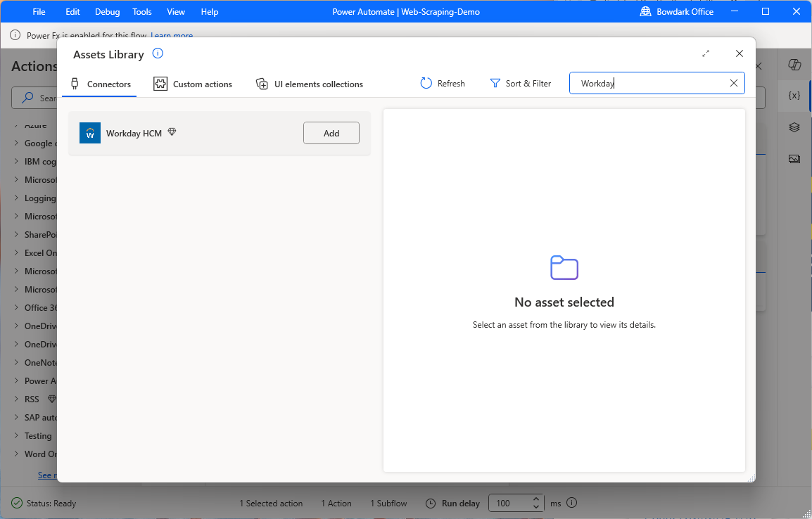
Task: Click the Bowdark Office environment selector
Action: (x=677, y=11)
